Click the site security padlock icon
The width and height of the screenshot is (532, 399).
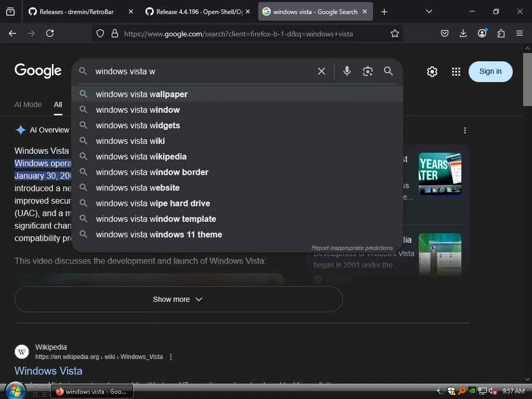(115, 33)
